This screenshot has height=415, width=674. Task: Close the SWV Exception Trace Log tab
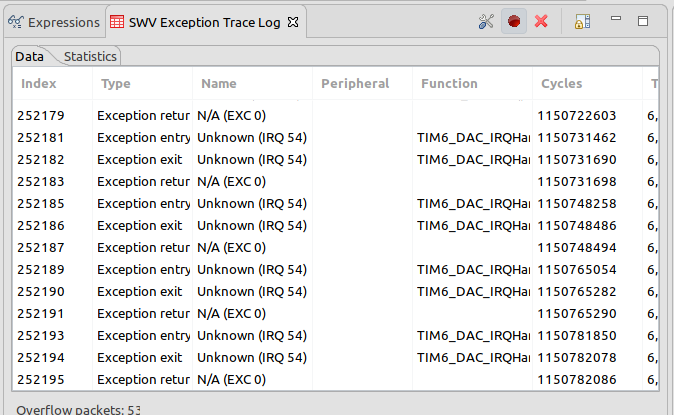(293, 21)
